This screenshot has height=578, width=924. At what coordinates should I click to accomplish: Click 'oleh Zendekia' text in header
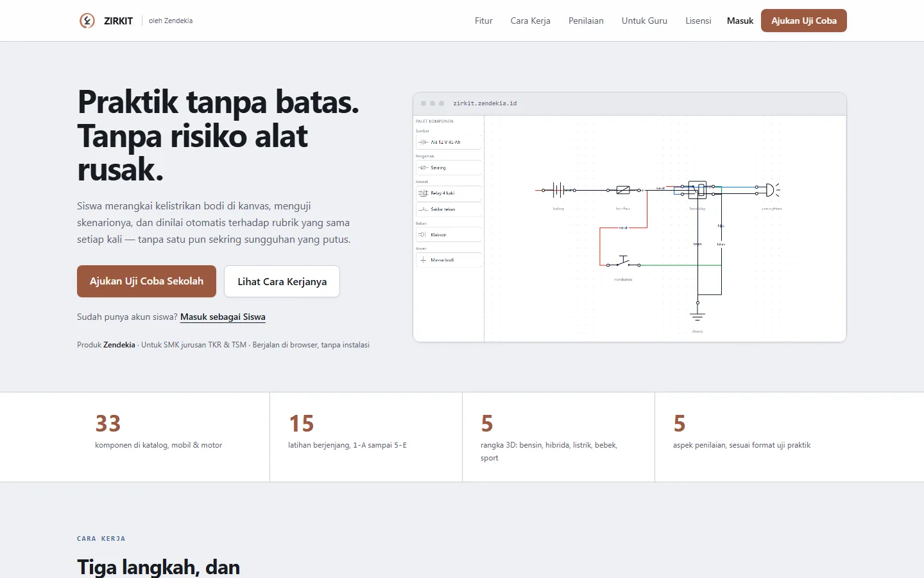pyautogui.click(x=171, y=21)
